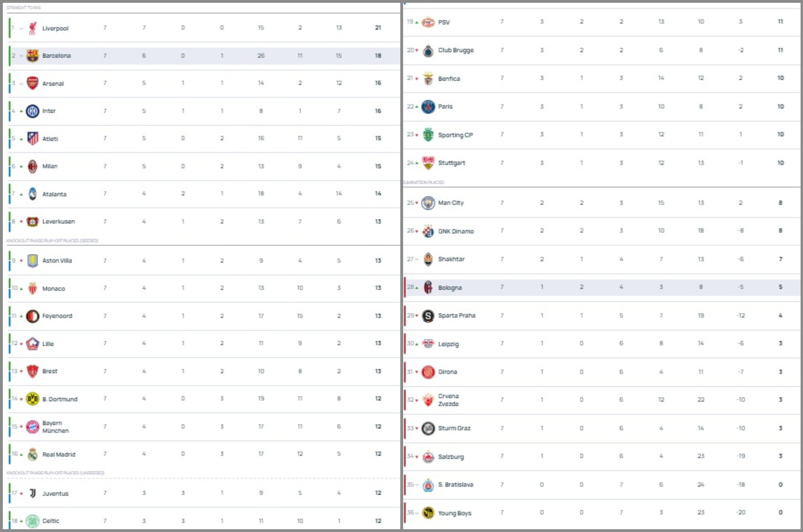Click the Young Boys club crest

(428, 513)
